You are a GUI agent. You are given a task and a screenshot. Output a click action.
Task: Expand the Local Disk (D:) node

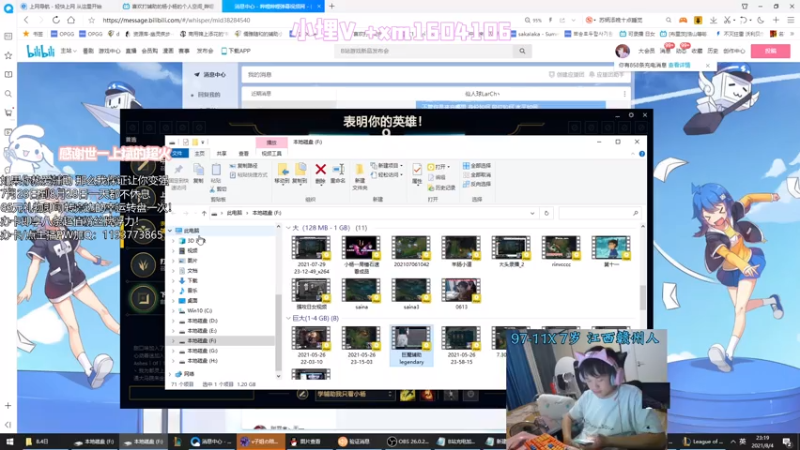point(173,321)
